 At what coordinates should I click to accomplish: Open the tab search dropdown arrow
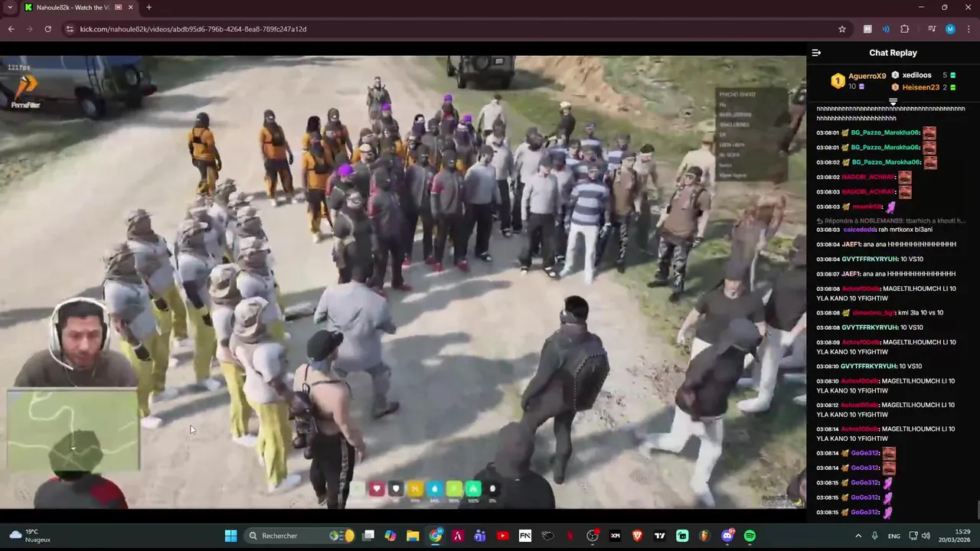pos(10,8)
